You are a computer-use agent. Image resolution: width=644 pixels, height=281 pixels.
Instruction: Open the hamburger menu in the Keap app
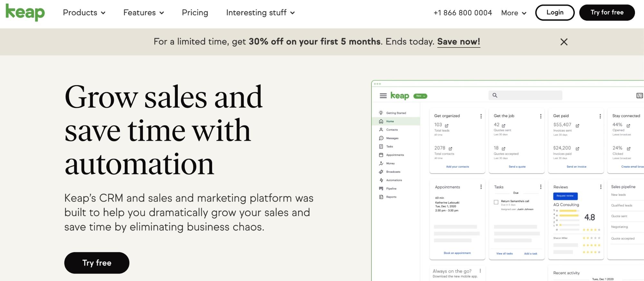click(383, 96)
